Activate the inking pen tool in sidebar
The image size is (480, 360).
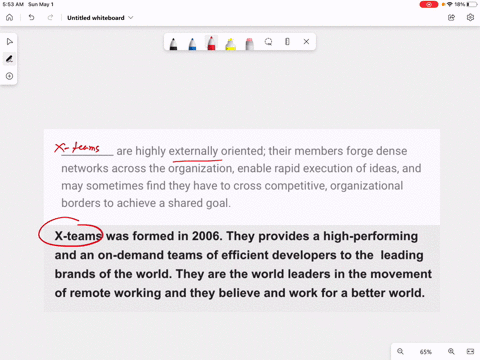(9, 59)
